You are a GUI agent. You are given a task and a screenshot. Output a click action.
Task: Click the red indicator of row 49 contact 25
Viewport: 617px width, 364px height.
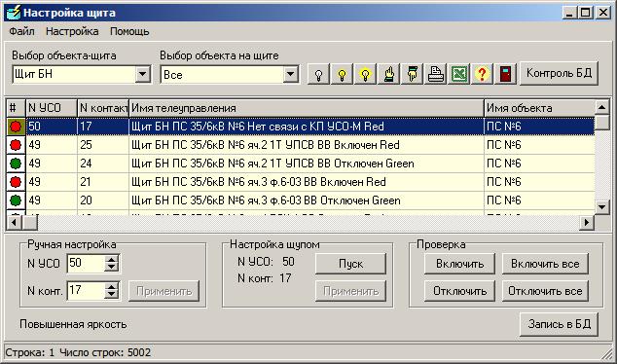[x=16, y=145]
